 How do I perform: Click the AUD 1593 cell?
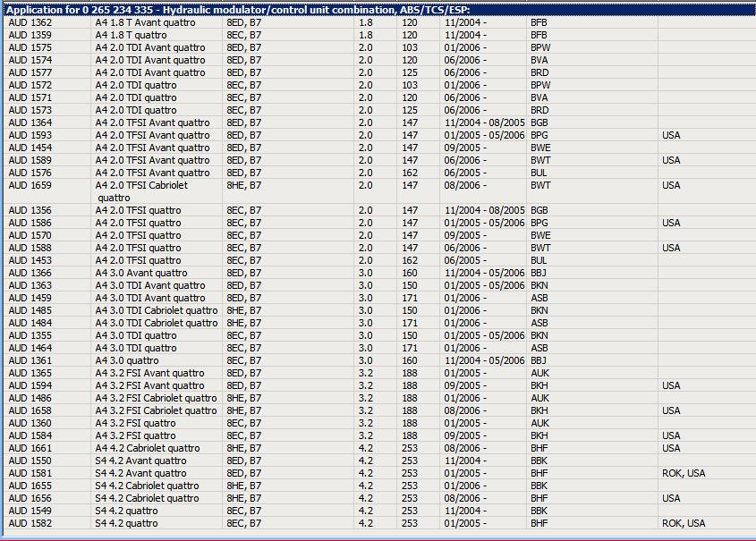coord(30,135)
